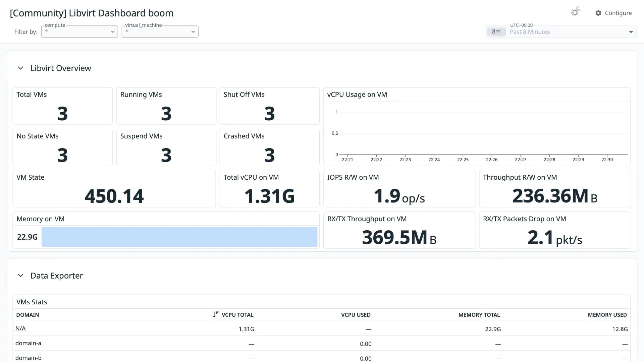
Task: Toggle the light/dark theme icon
Action: 575,12
